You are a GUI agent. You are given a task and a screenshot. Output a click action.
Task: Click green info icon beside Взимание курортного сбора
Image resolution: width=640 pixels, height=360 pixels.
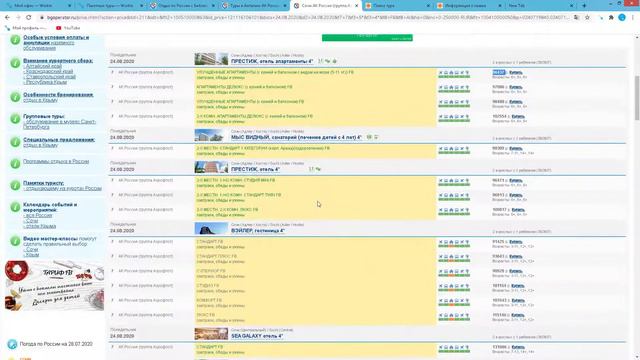(x=15, y=63)
